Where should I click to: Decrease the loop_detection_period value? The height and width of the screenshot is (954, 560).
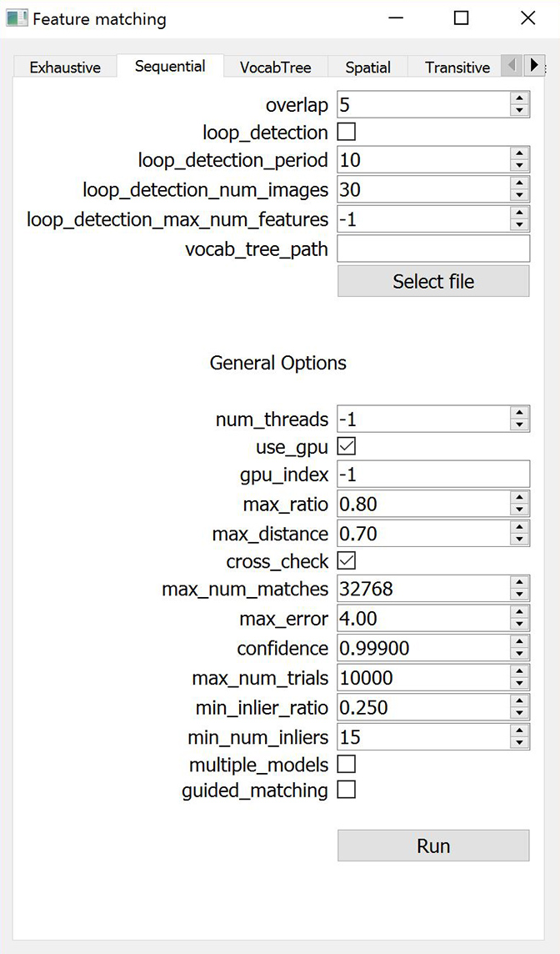(x=520, y=166)
